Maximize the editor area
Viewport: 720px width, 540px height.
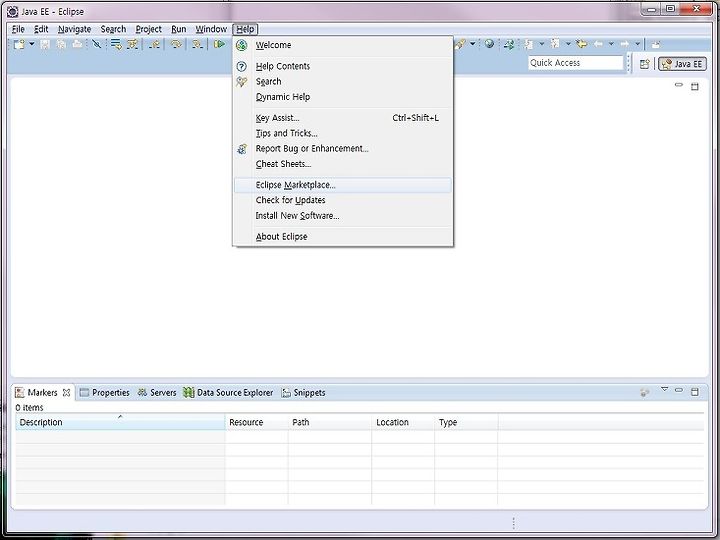pos(695,86)
